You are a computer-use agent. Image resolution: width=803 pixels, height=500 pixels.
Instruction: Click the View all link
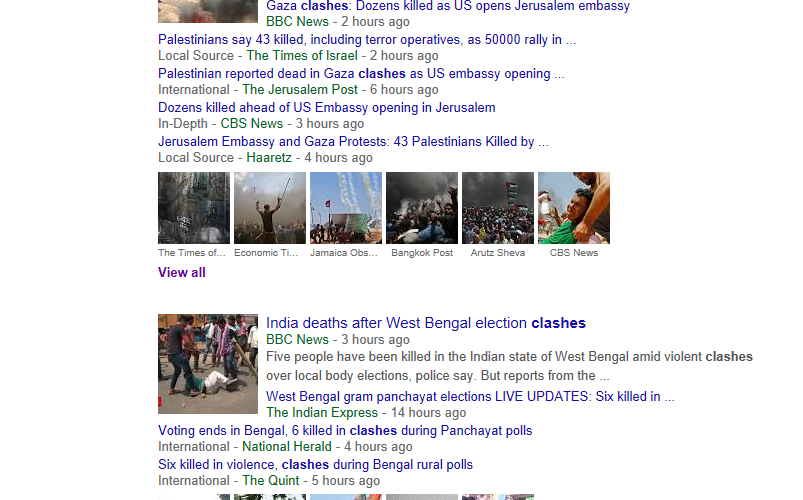click(182, 273)
